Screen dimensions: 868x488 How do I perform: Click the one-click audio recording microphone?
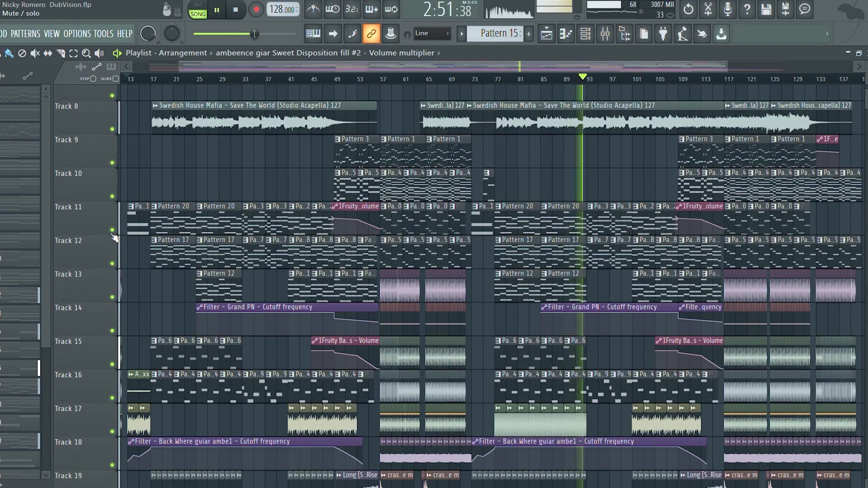point(727,9)
